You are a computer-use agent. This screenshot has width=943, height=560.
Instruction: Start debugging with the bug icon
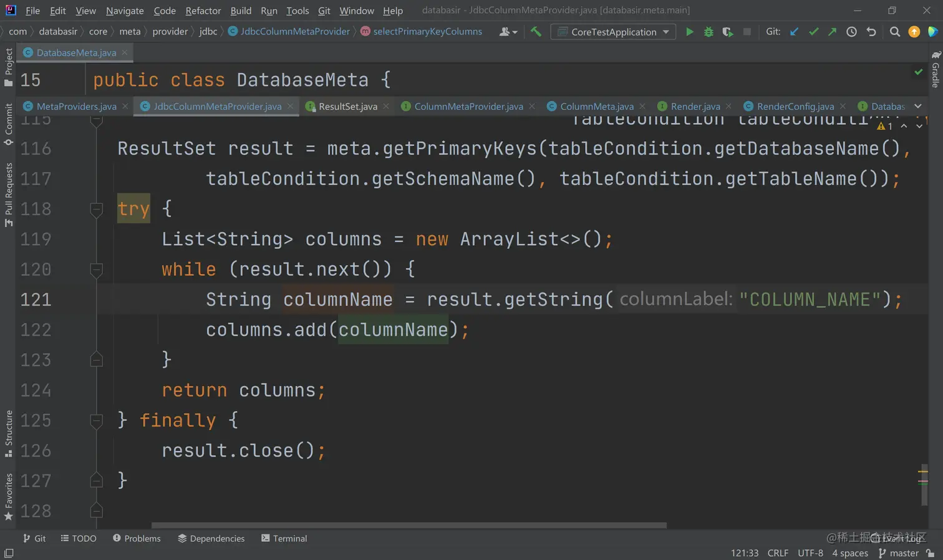click(708, 31)
